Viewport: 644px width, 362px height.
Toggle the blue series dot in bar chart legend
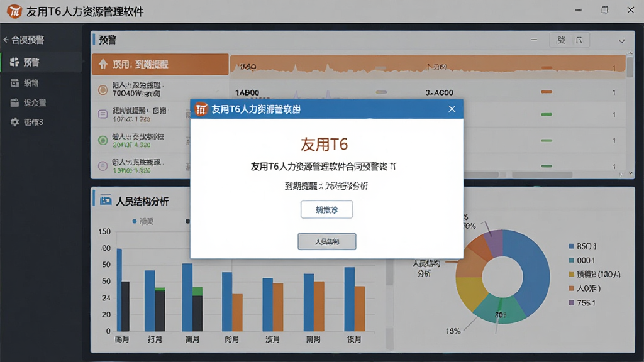135,221
